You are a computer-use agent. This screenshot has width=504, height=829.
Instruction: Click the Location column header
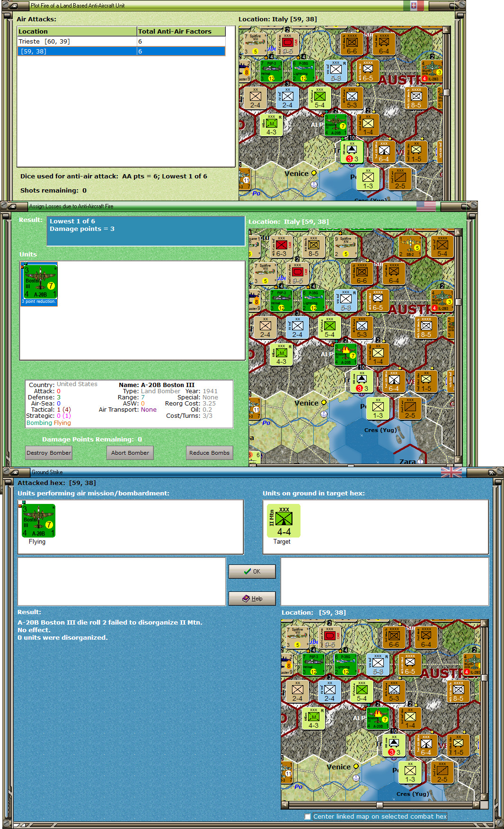[77, 31]
